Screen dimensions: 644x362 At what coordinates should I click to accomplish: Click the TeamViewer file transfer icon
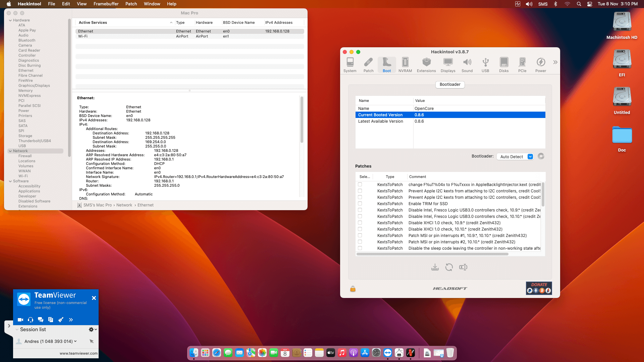[51, 320]
